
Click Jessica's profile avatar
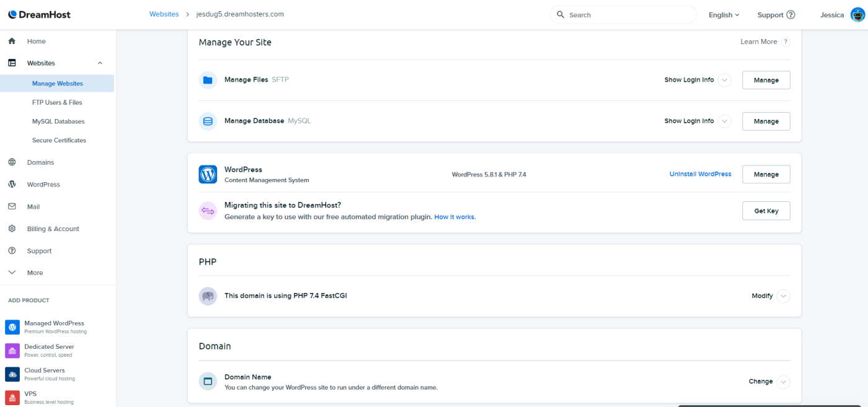tap(857, 15)
